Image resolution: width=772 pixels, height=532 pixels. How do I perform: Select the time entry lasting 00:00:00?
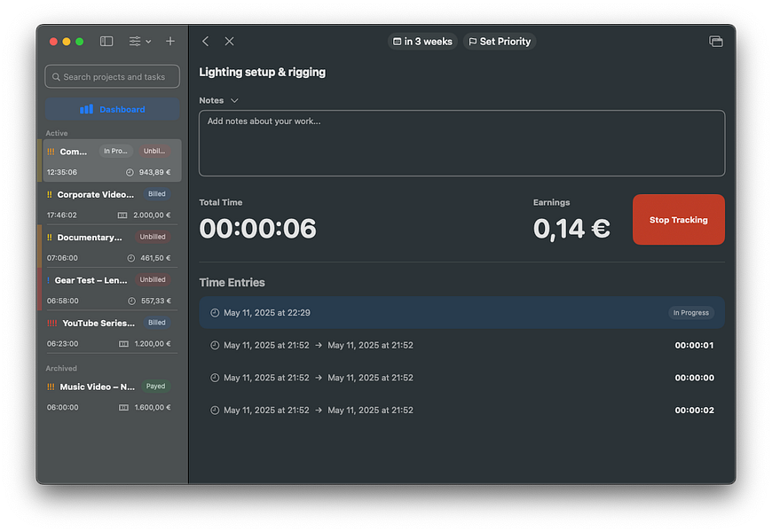tap(461, 378)
